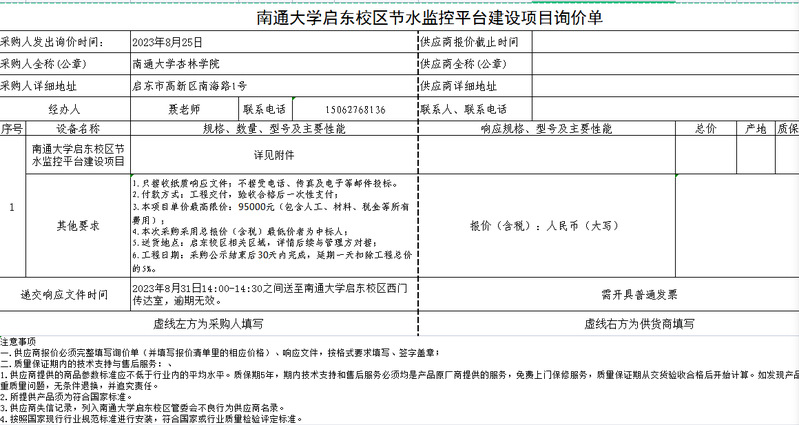The height and width of the screenshot is (425, 799).
Task: Click the label cell 供应商详细地址
Action: pos(475,86)
